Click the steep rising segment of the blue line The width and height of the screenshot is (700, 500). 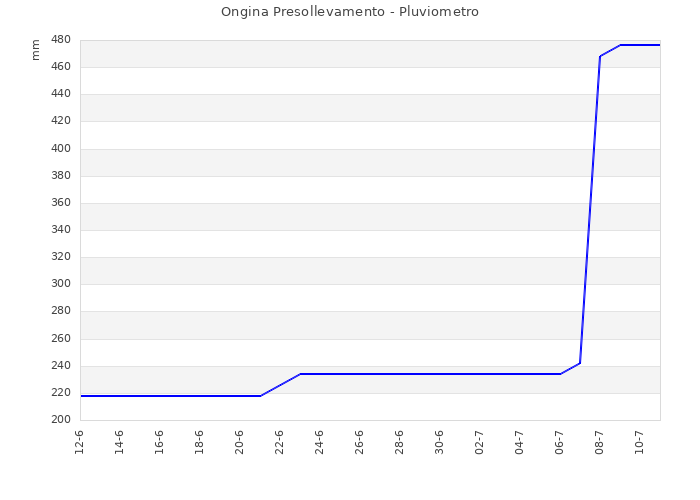(x=590, y=210)
